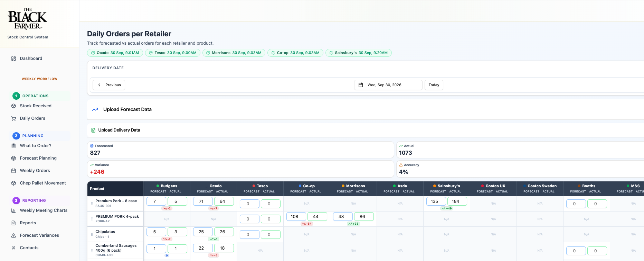The width and height of the screenshot is (644, 261).
Task: Click the Ocado 30 Sep upload status chip
Action: point(115,53)
